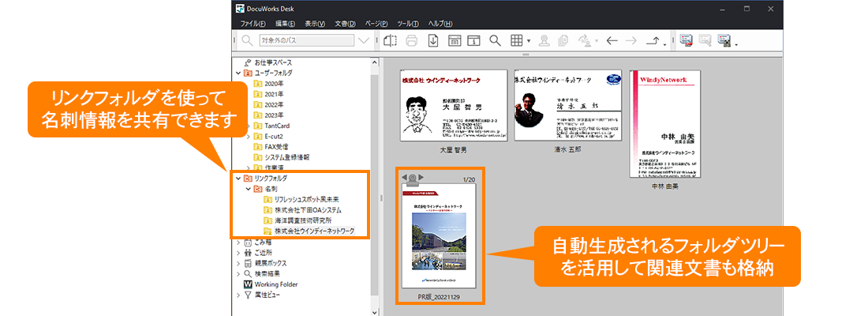Select the FAX受信 folder
The height and width of the screenshot is (316, 868).
pos(277,147)
